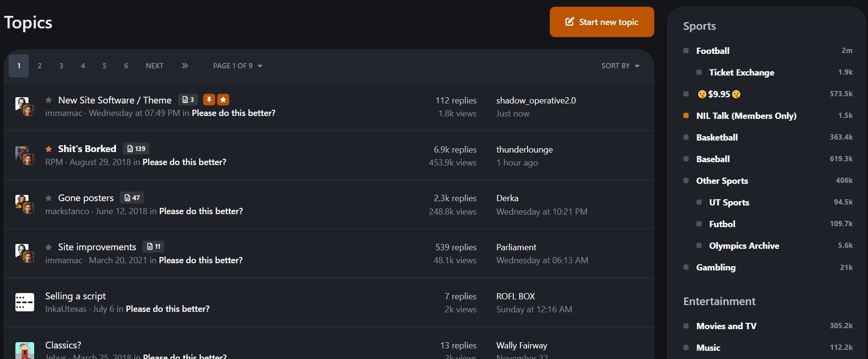The height and width of the screenshot is (359, 868).
Task: Click the pinned icon on New Site Software topic
Action: tap(209, 100)
